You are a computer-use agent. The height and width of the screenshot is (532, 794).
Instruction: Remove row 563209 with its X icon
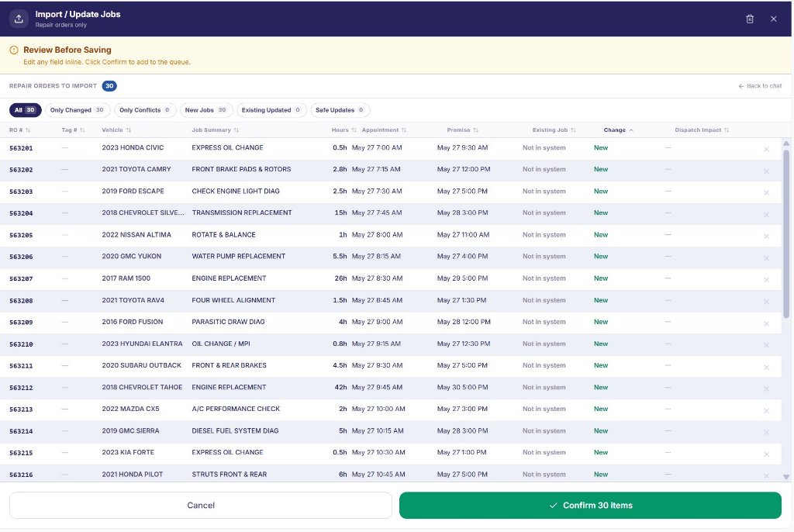coord(766,323)
